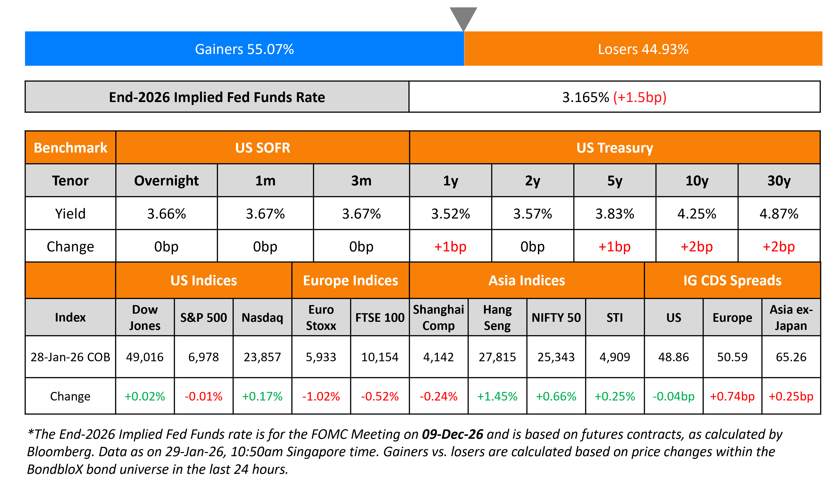Click the bold 09-Dec-26 date in footnote
835x504 pixels.
click(x=452, y=434)
